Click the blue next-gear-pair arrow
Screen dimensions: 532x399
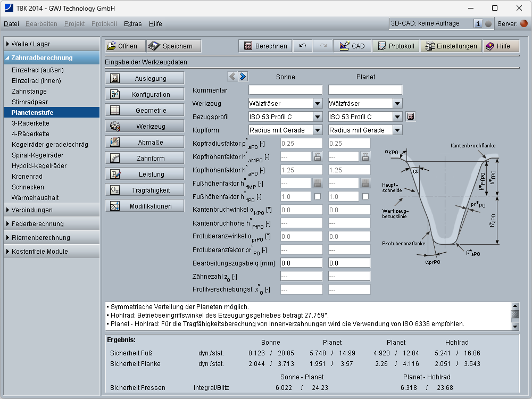tap(243, 77)
